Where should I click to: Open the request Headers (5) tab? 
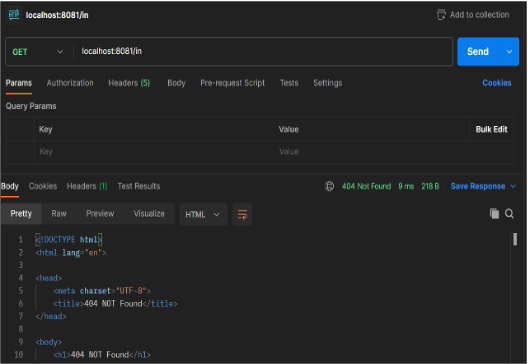click(129, 83)
